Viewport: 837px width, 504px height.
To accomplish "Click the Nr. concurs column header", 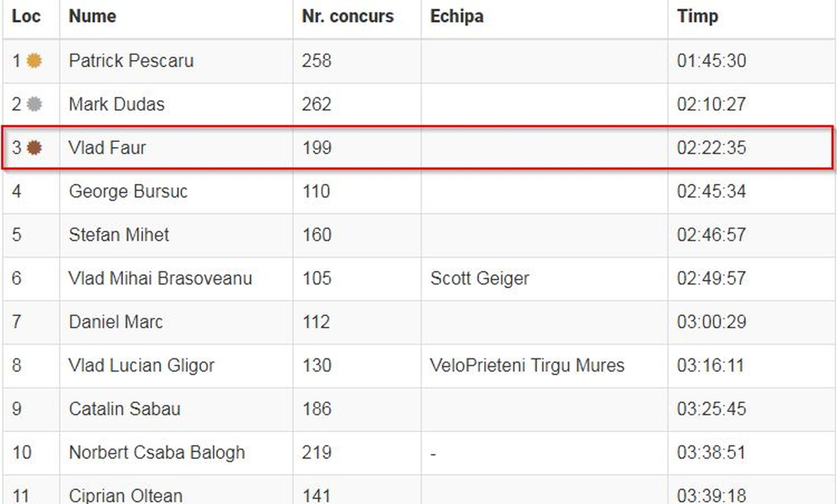I will click(x=348, y=16).
